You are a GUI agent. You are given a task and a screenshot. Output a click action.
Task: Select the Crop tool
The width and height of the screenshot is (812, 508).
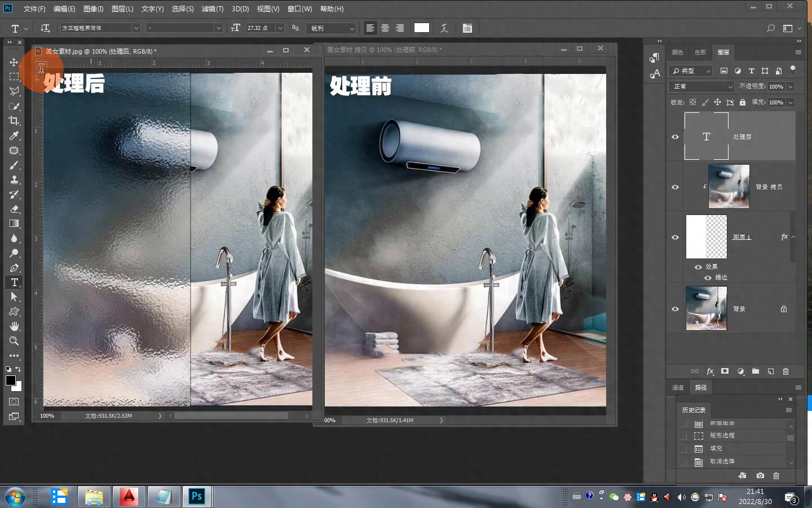(x=14, y=121)
